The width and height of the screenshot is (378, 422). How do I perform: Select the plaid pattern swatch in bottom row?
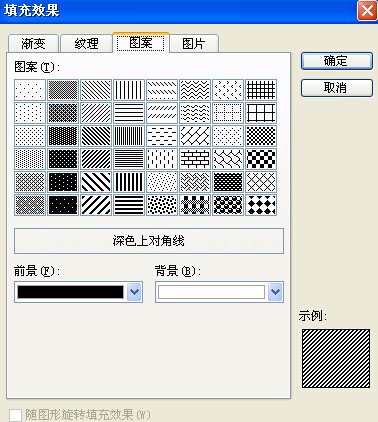click(x=195, y=205)
